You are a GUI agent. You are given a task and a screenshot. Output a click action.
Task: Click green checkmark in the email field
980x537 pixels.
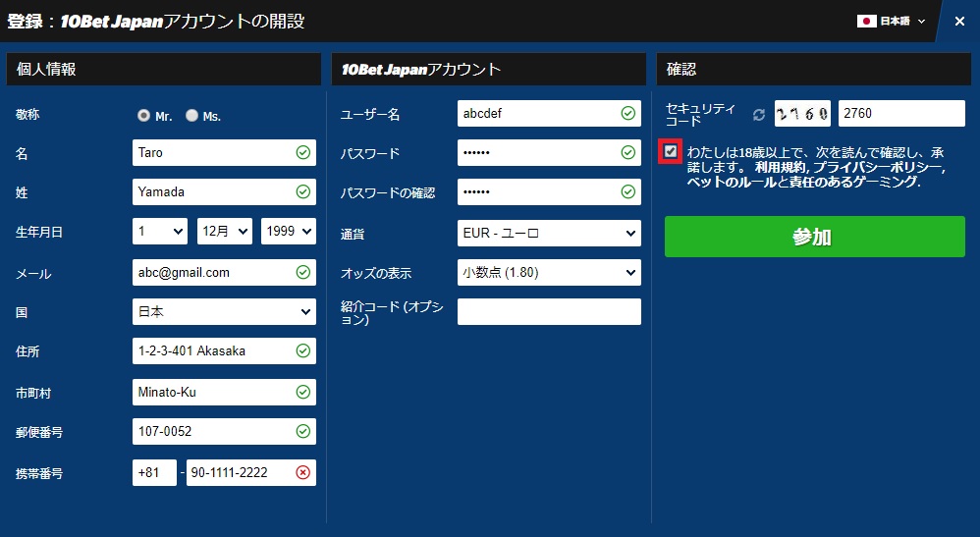click(x=303, y=272)
